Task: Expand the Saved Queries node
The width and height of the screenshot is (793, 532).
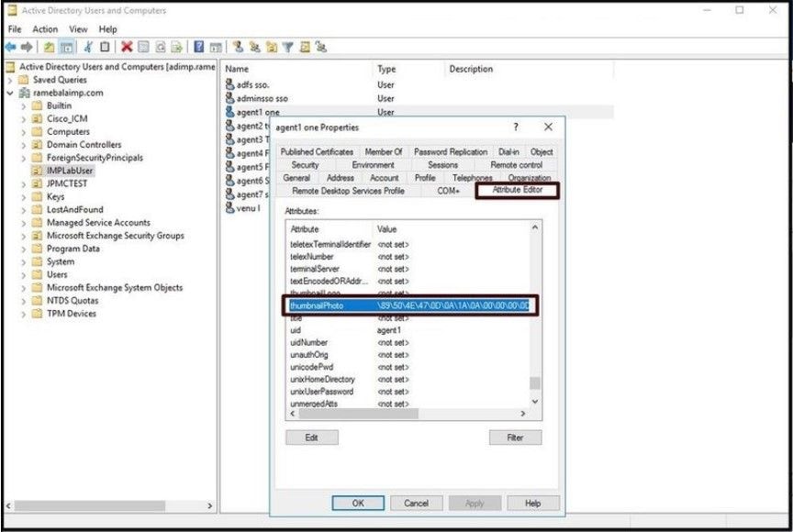Action: point(9,80)
